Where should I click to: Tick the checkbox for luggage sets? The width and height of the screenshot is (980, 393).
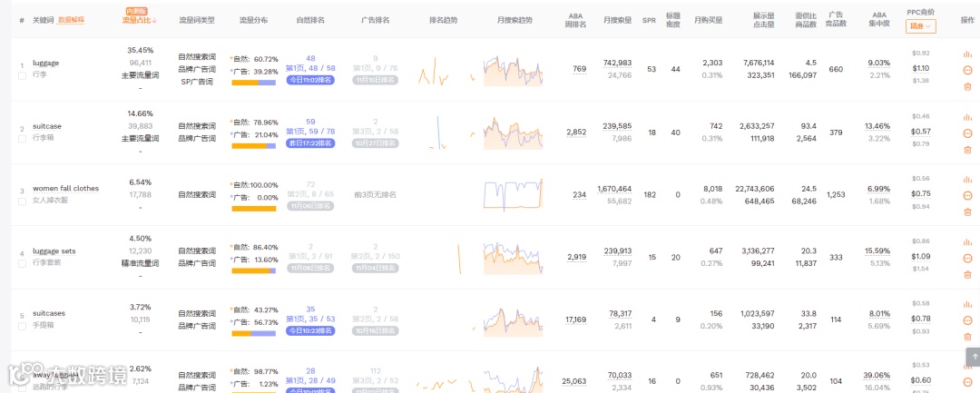[x=22, y=264]
